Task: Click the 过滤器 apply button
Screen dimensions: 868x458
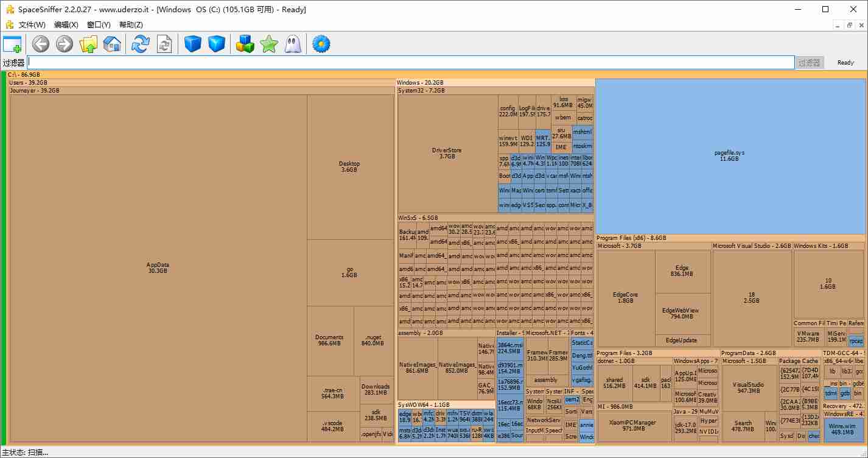Action: [x=810, y=63]
